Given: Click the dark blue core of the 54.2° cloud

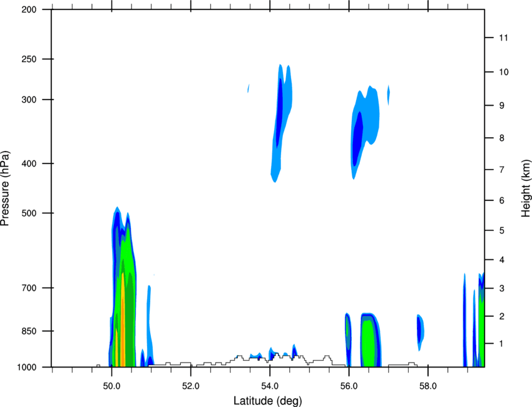Looking at the screenshot, I should click(x=279, y=112).
